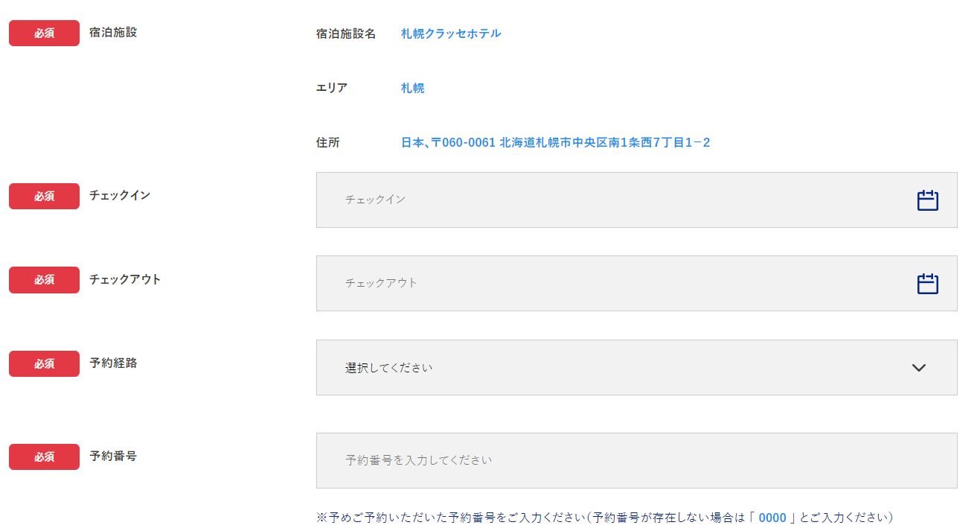The height and width of the screenshot is (528, 980).
Task: Click the hotel address link 〒060-0061
Action: [x=555, y=142]
